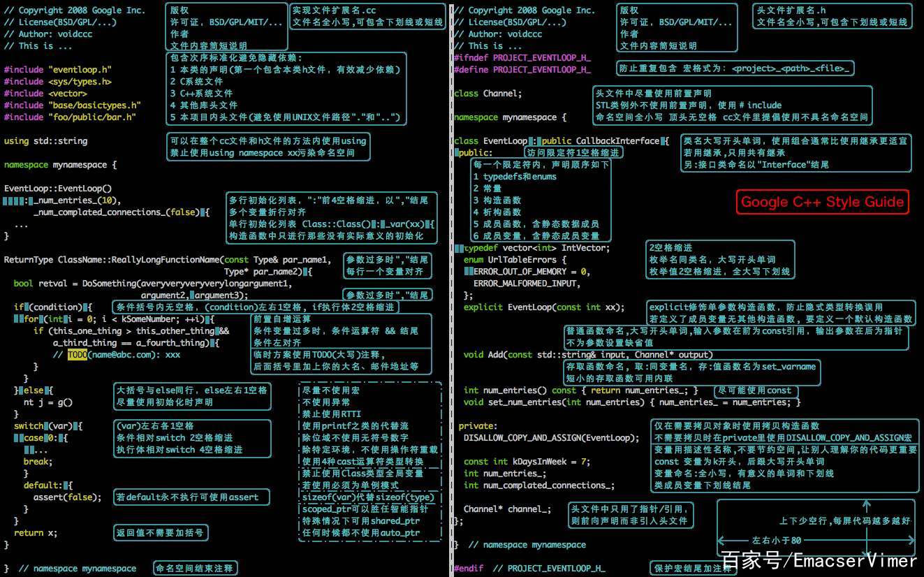Click the #include "foo/public/bar.h" line
Screen dimensions: 924x577
(x=70, y=117)
